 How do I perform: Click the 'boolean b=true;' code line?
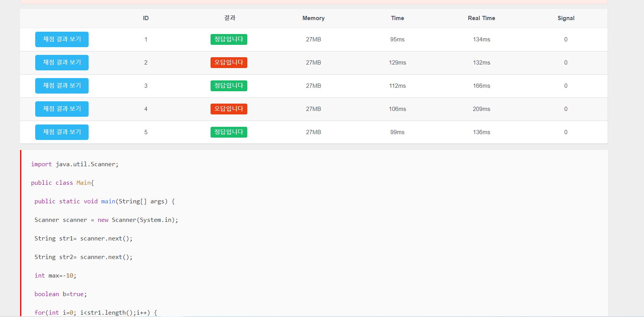[x=61, y=294]
